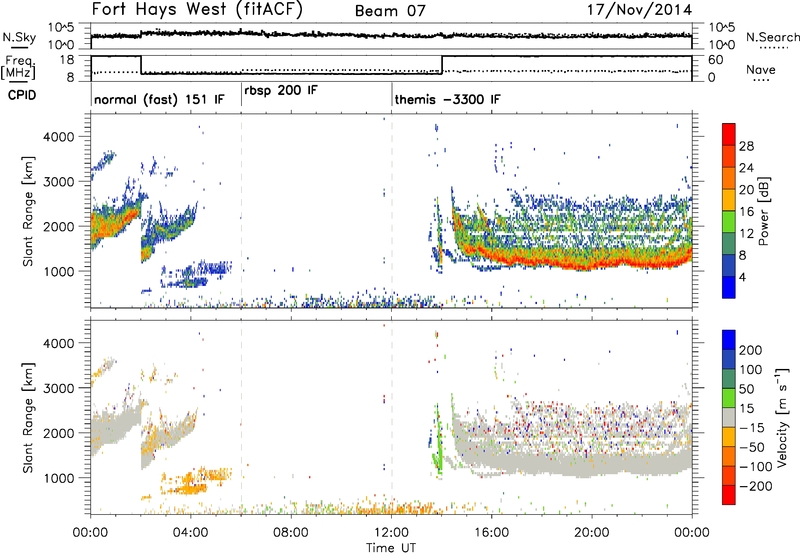Screen dimensions: 800x554
Task: Click the 'N.Search' legend label
Action: coord(772,37)
